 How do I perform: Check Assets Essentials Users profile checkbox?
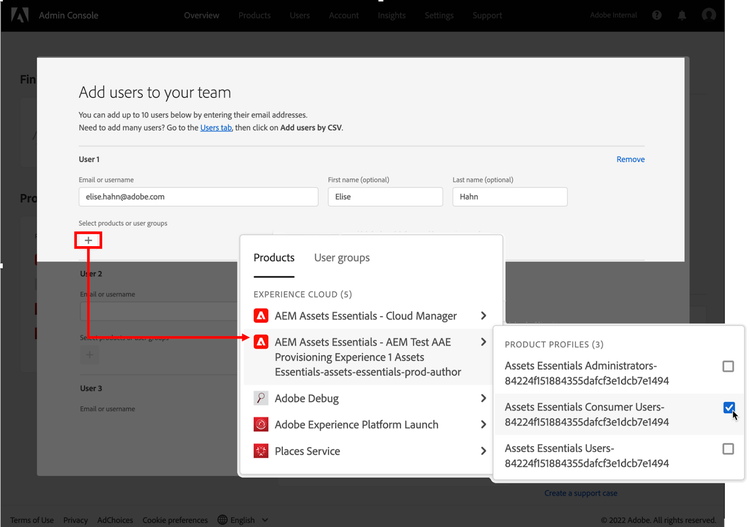coord(728,449)
